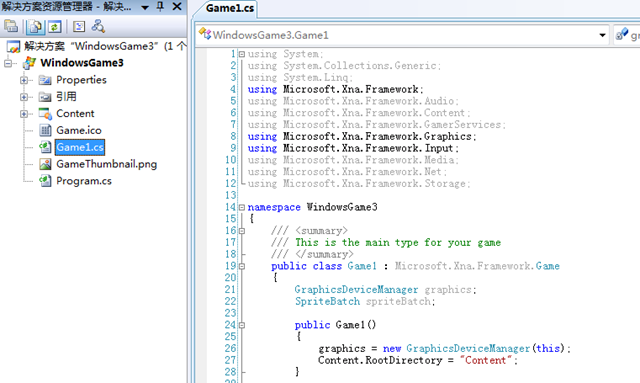640x383 pixels.
Task: Collapse the Game1 class block
Action: coord(242,267)
